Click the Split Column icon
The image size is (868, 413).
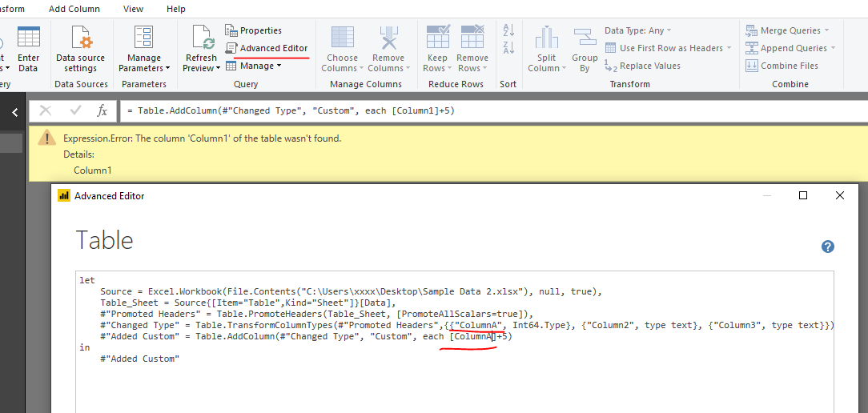tap(546, 38)
